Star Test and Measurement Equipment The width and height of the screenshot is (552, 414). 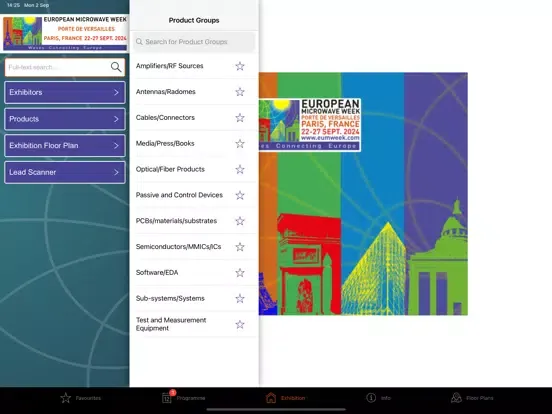[x=240, y=324]
